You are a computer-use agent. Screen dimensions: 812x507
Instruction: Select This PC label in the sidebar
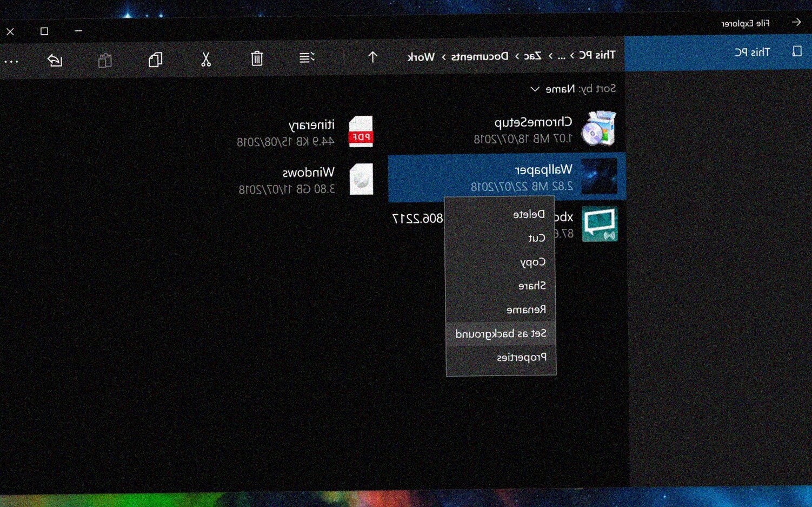point(752,52)
